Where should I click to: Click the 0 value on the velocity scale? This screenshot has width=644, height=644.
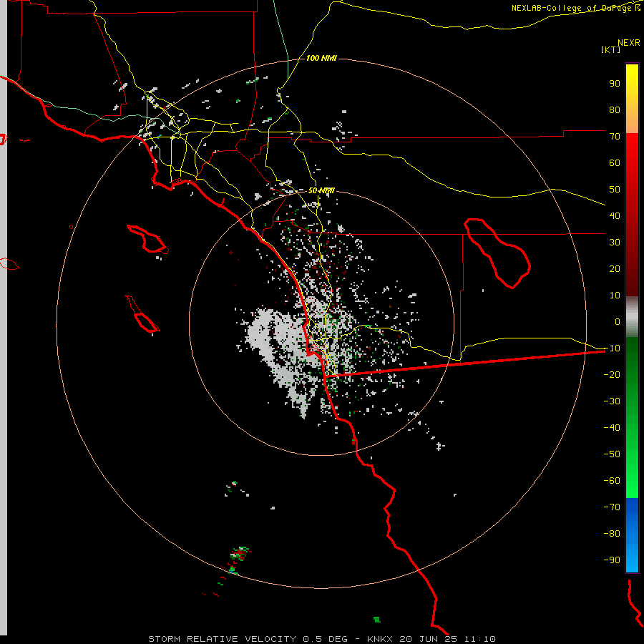tap(618, 321)
